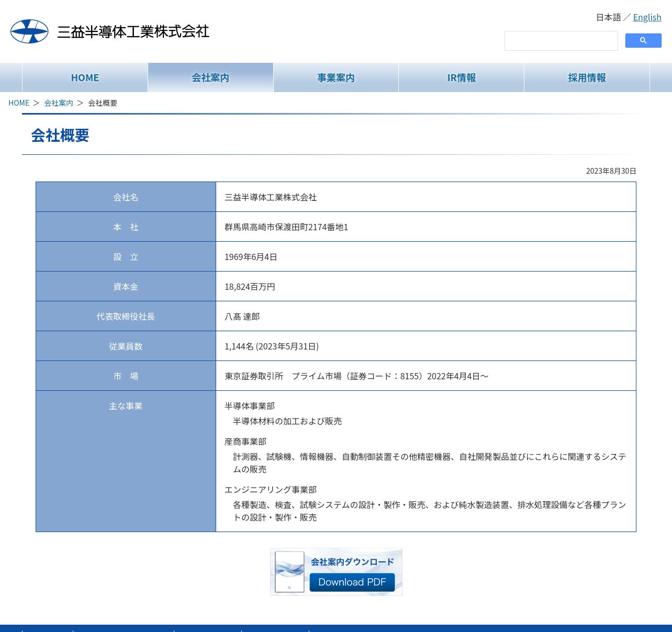Click company name value in the table
Viewport: 672px width, 632px height.
271,197
